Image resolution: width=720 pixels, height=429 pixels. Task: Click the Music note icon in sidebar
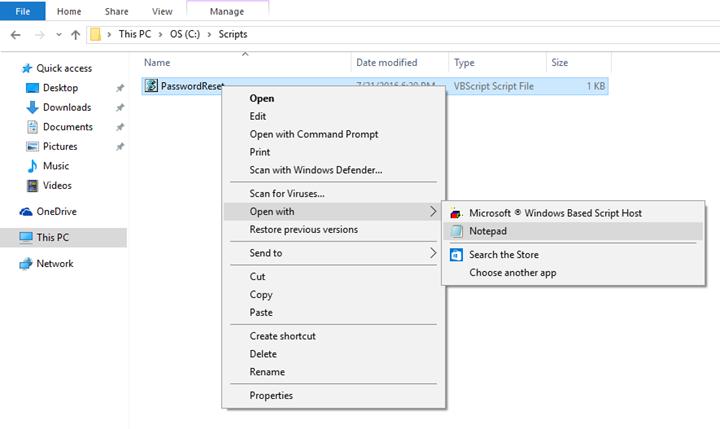click(31, 166)
